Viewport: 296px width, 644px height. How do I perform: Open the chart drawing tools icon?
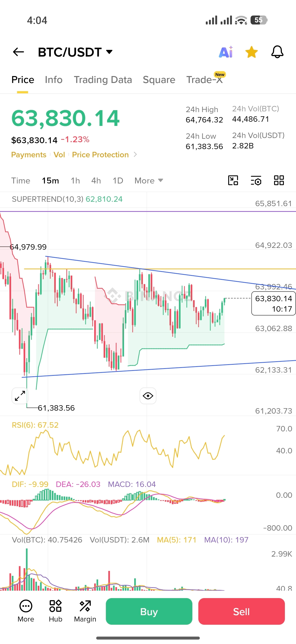(233, 180)
